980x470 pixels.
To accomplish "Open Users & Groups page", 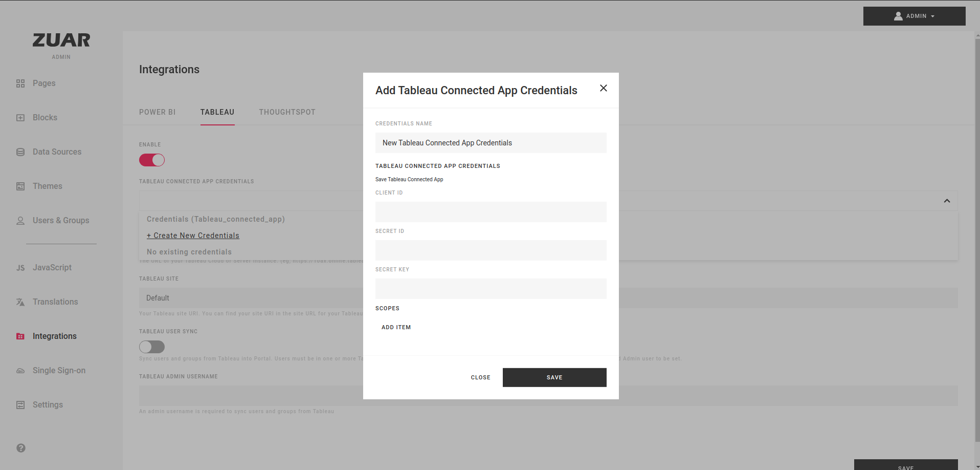I will click(61, 221).
